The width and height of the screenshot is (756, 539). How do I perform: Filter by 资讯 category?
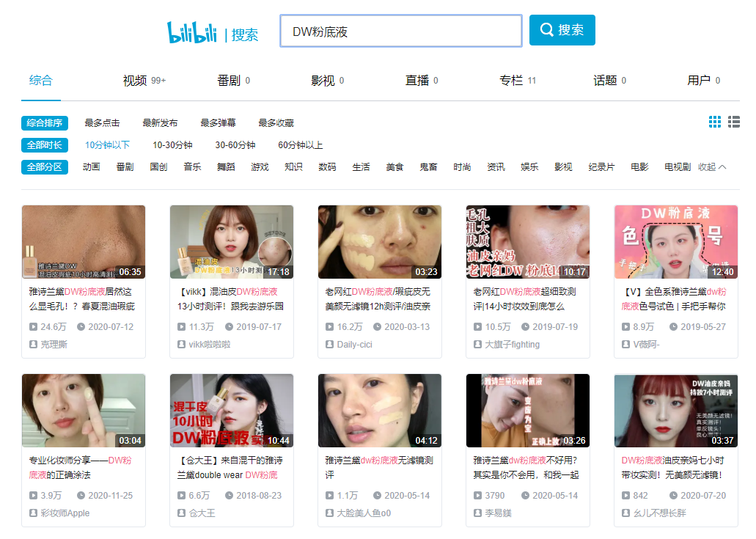point(496,167)
